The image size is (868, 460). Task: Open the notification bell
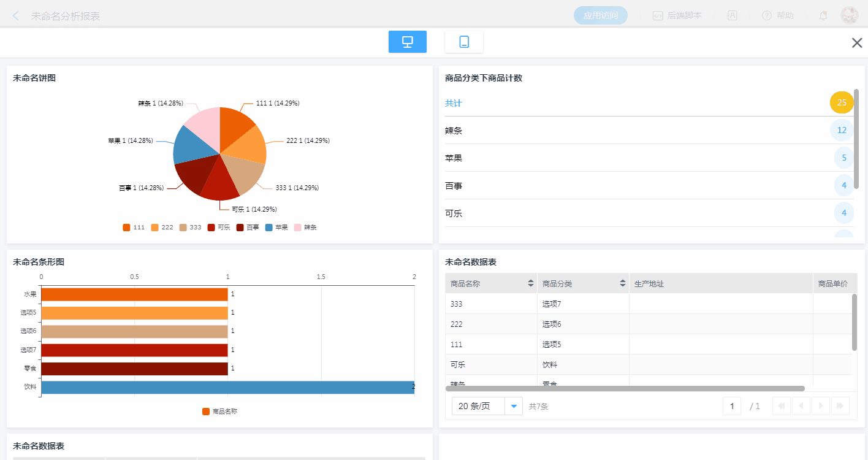[x=823, y=16]
